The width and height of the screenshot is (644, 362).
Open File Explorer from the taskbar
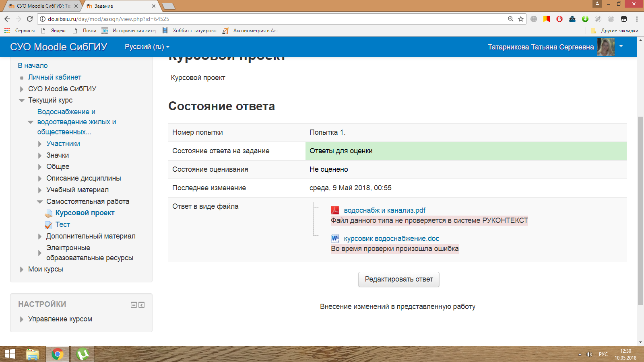pyautogui.click(x=33, y=354)
